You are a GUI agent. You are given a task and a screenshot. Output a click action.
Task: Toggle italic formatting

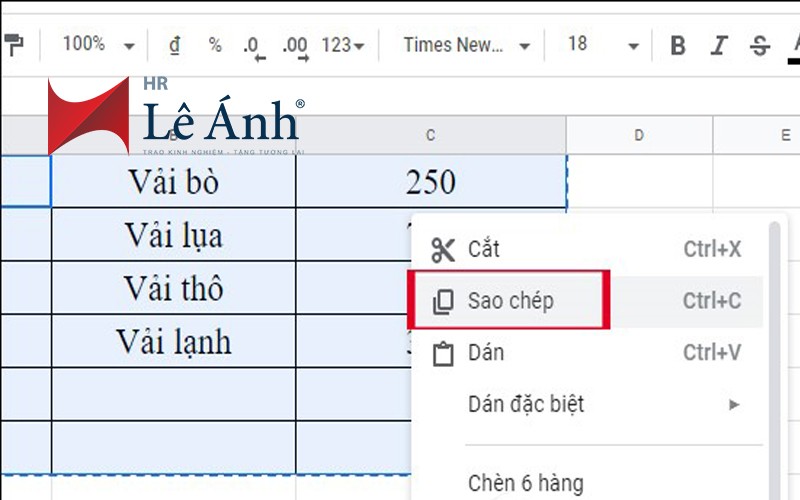tap(719, 45)
